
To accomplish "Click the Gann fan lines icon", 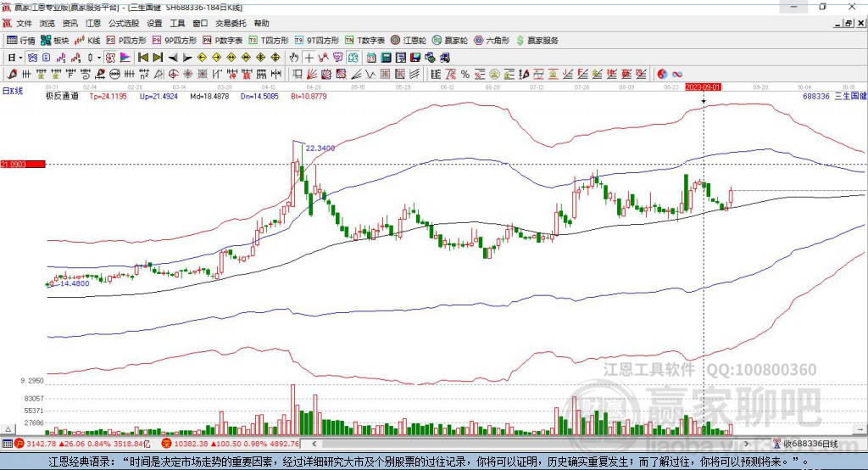I will (311, 75).
